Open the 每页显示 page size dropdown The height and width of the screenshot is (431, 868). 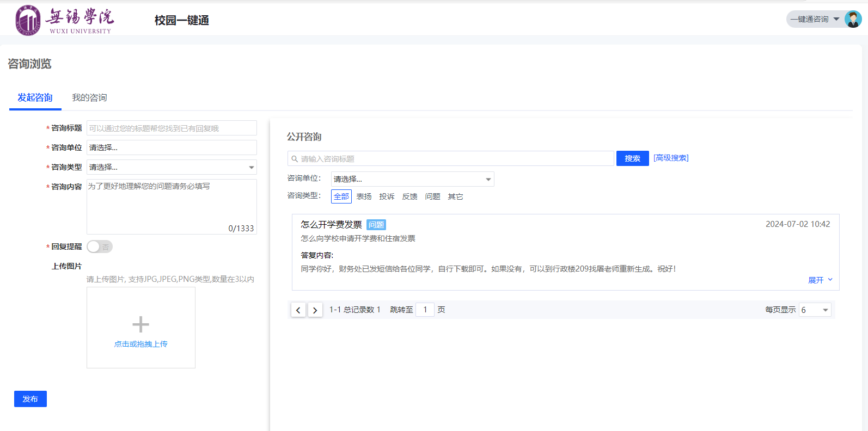coord(815,310)
